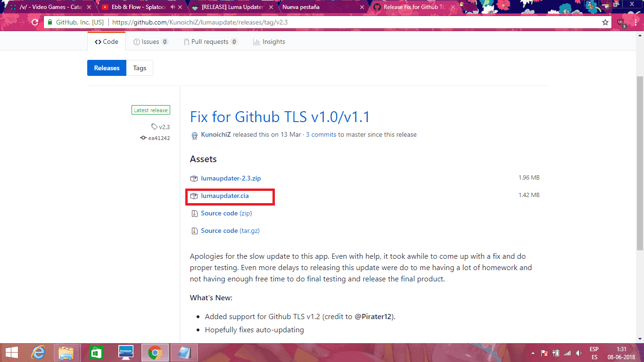Open the KunoichiZ author profile link
Screen dimensions: 644x362
(x=216, y=135)
